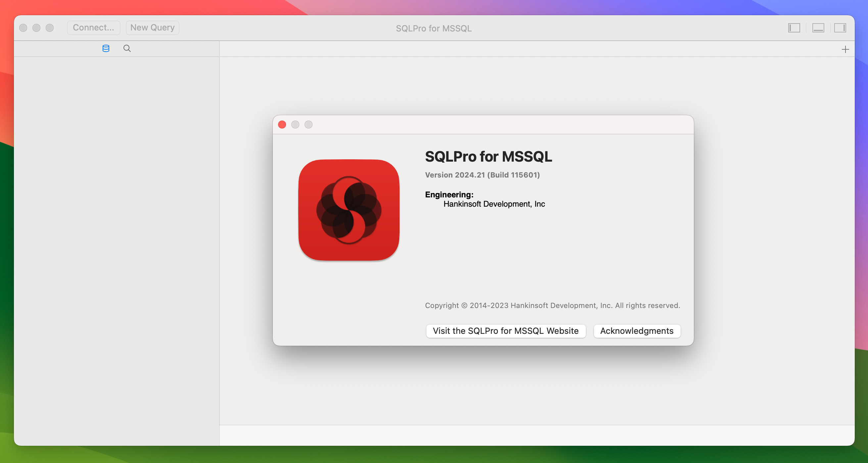Expand the search panel in sidebar
868x463 pixels.
coord(127,48)
